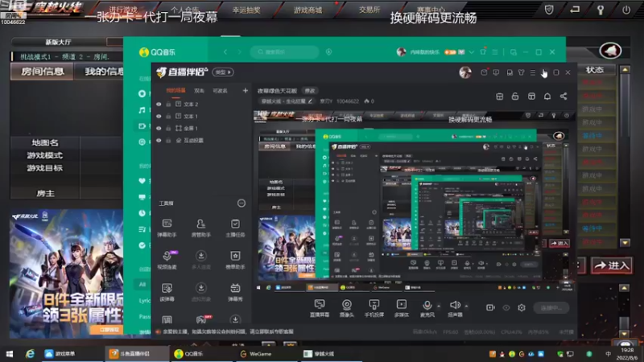Switch to the orange active scene tab
Screen dimensions: 644x362
tap(175, 91)
